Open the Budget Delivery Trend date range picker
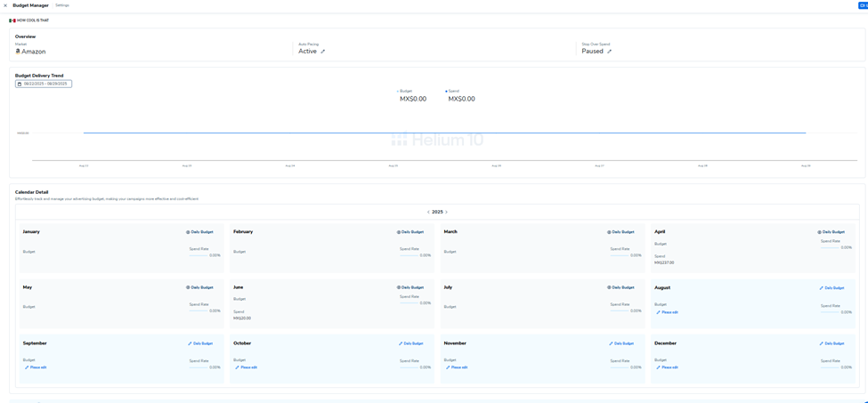Screen dimensions: 868x403 (x=44, y=84)
